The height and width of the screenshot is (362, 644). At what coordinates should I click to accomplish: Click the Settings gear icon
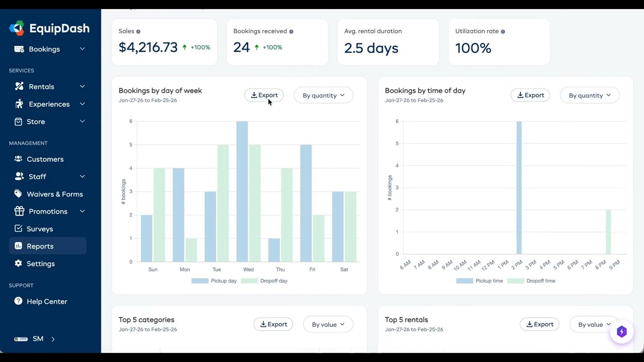[19, 263]
